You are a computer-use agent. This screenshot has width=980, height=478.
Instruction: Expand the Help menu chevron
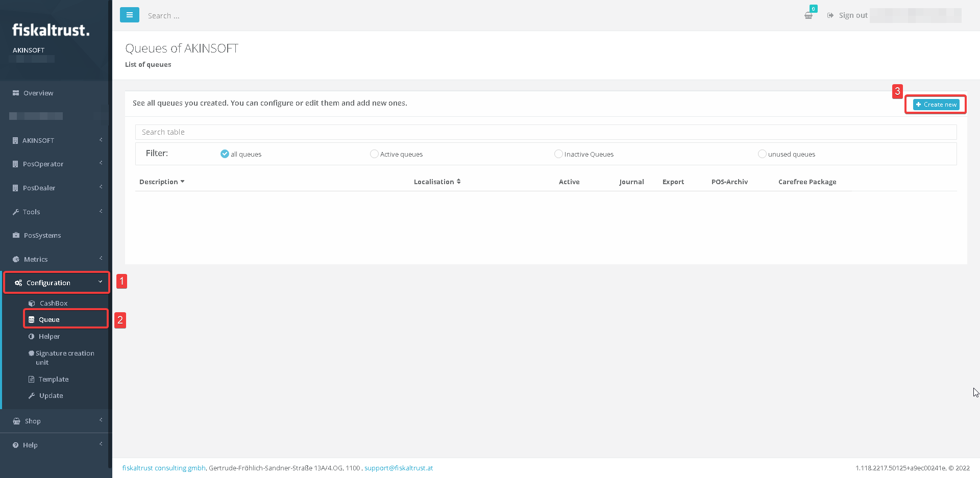tap(101, 444)
